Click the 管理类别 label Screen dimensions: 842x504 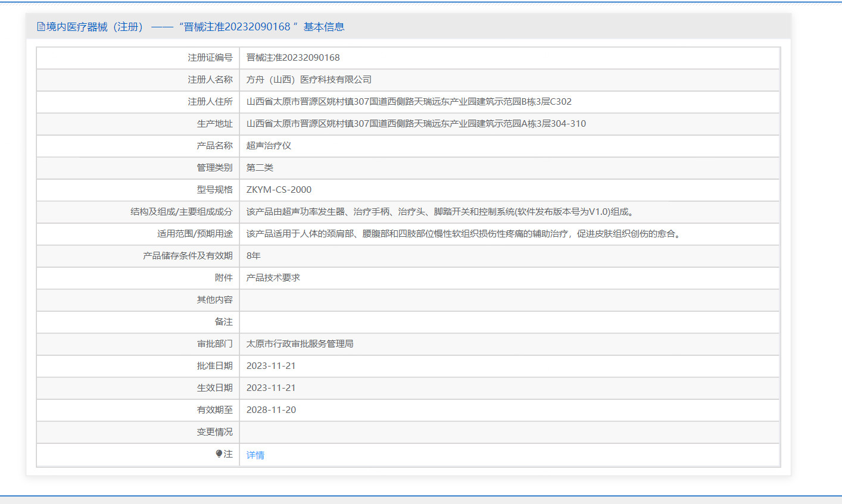(215, 168)
